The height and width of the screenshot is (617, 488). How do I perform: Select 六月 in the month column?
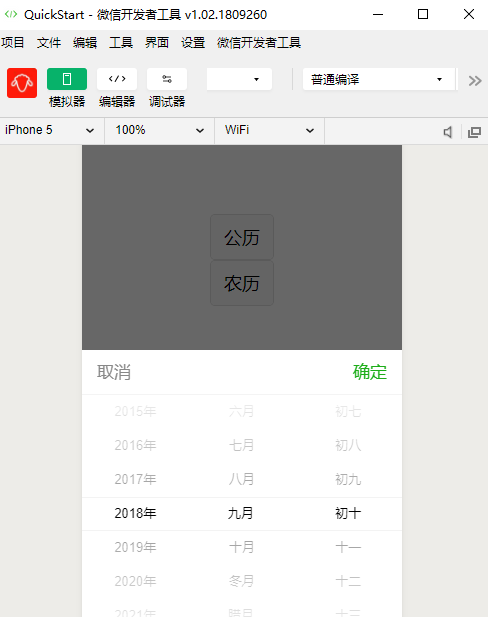coord(241,411)
